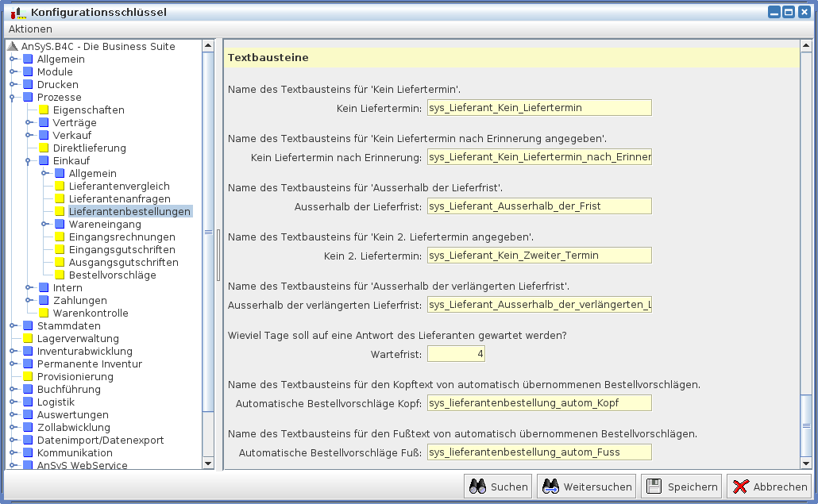Click the tree panel scrollbar up arrow
This screenshot has width=818, height=504.
coord(208,46)
